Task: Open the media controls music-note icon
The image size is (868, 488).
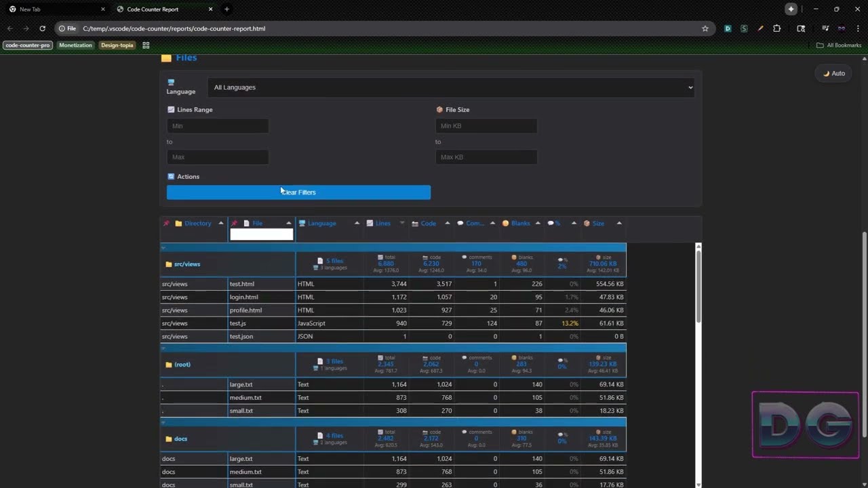Action: pyautogui.click(x=825, y=28)
